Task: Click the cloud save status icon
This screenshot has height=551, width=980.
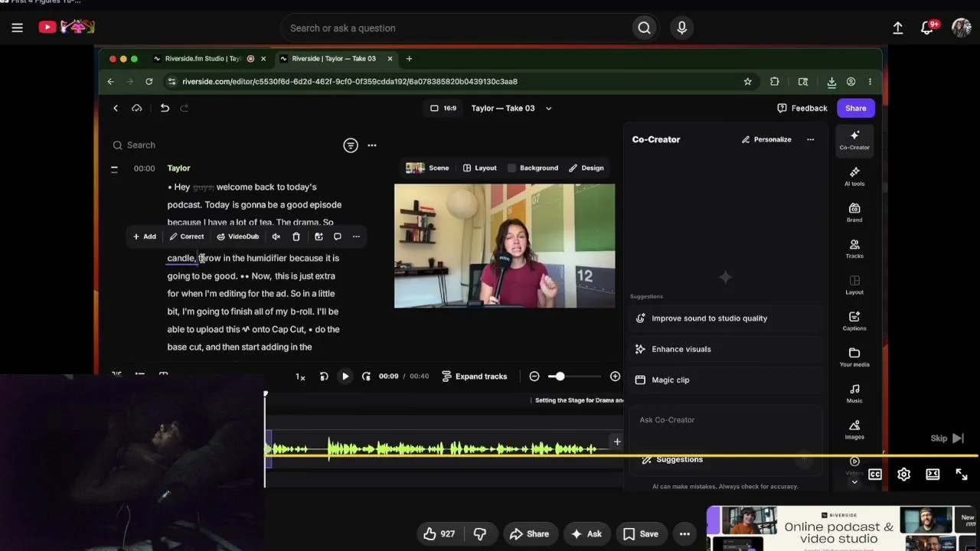Action: coord(137,108)
